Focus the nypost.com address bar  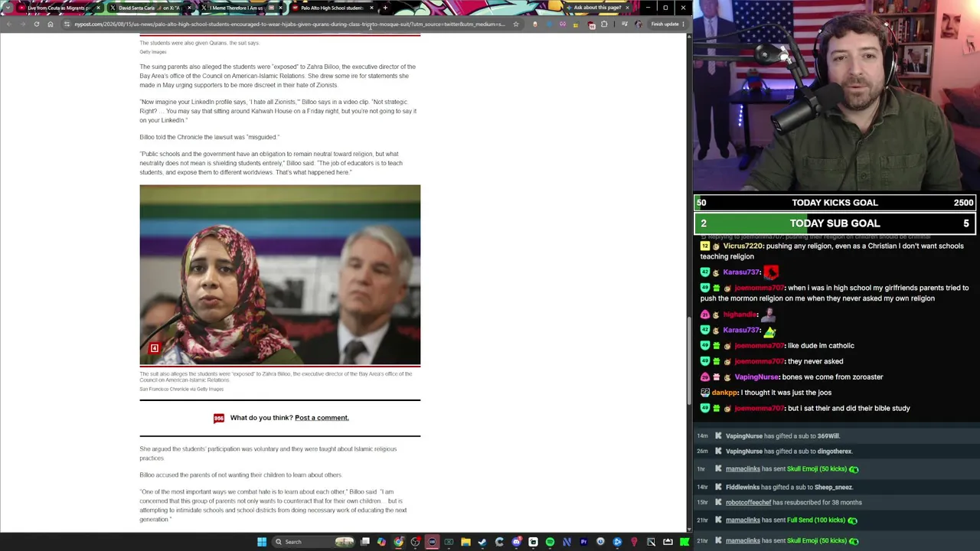click(289, 24)
